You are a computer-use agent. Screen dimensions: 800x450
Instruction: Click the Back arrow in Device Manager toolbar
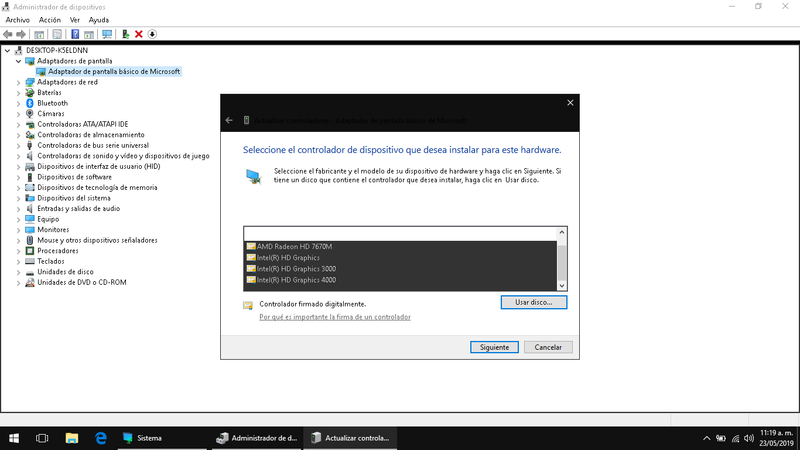pos(8,34)
